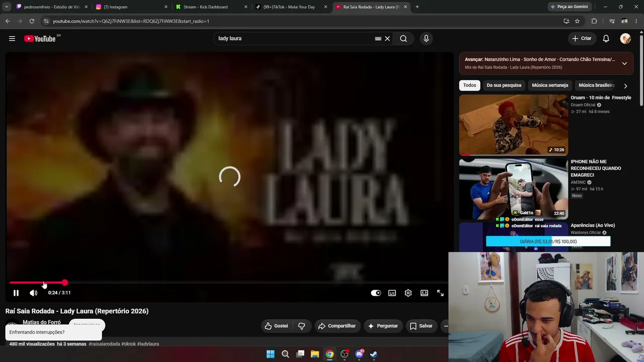Open the Windows Start menu
The image size is (644, 362).
270,354
